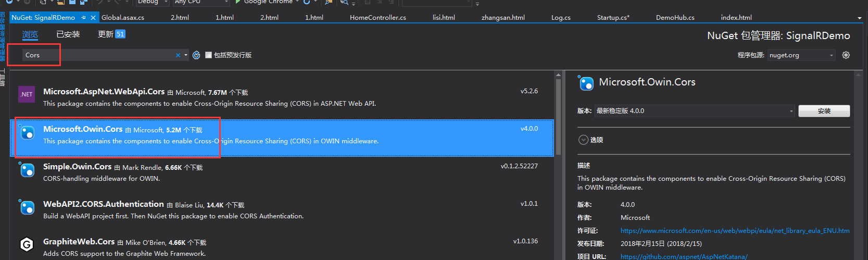Click the package list scroll-up arrow
The height and width of the screenshot is (260, 868).
pos(558,74)
